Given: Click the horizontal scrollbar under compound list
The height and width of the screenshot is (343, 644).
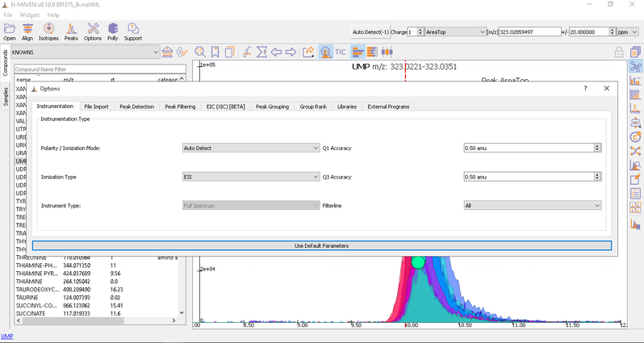Looking at the screenshot, I should [96, 320].
